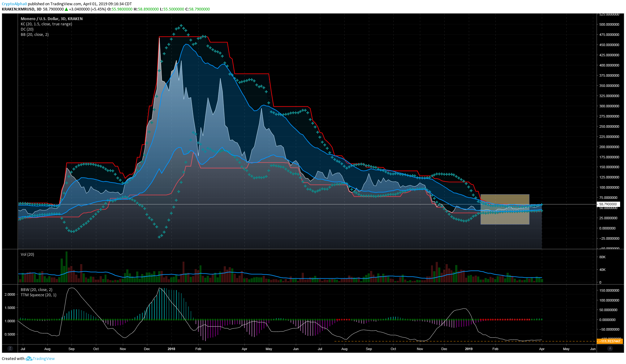Image resolution: width=626 pixels, height=364 pixels.
Task: Click the 250.0000000 price axis label
Action: click(x=609, y=126)
